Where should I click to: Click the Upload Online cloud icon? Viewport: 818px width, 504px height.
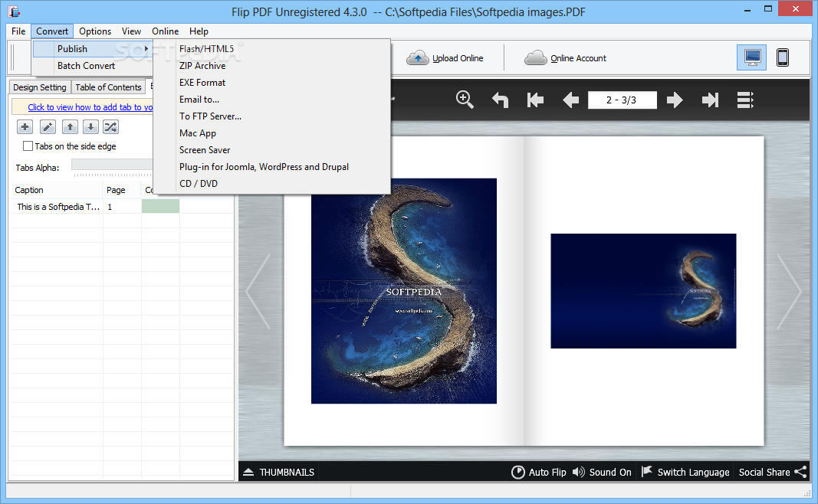(417, 58)
